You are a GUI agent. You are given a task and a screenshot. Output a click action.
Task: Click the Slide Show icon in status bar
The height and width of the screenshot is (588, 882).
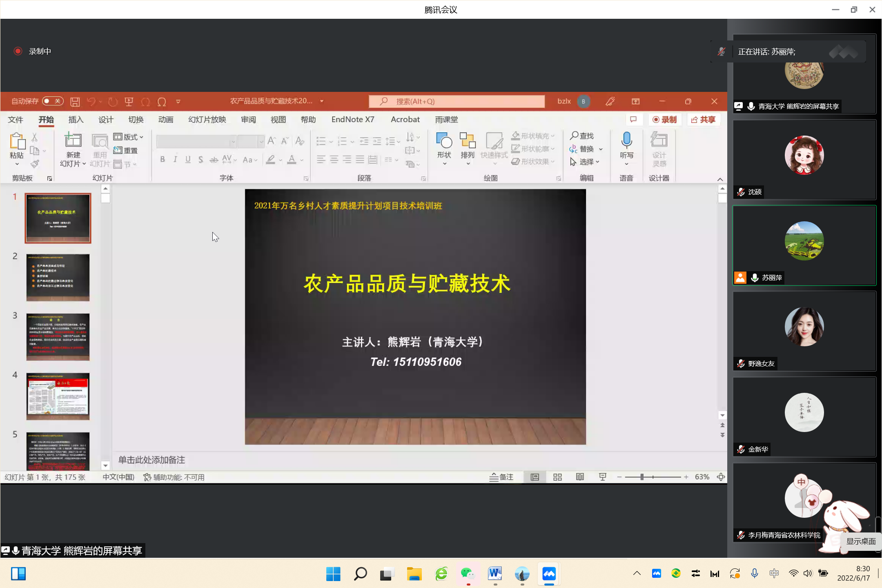(x=603, y=477)
